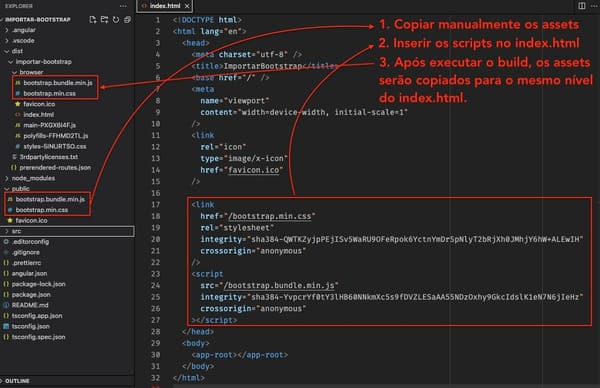Image resolution: width=600 pixels, height=388 pixels.
Task: Open 3rdpartylicenses.txt file
Action: click(48, 157)
